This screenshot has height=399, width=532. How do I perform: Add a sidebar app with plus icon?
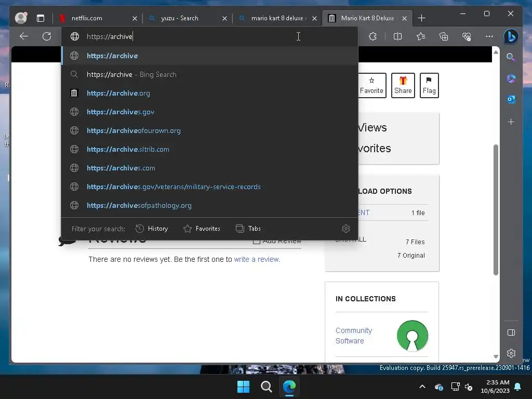point(511,122)
